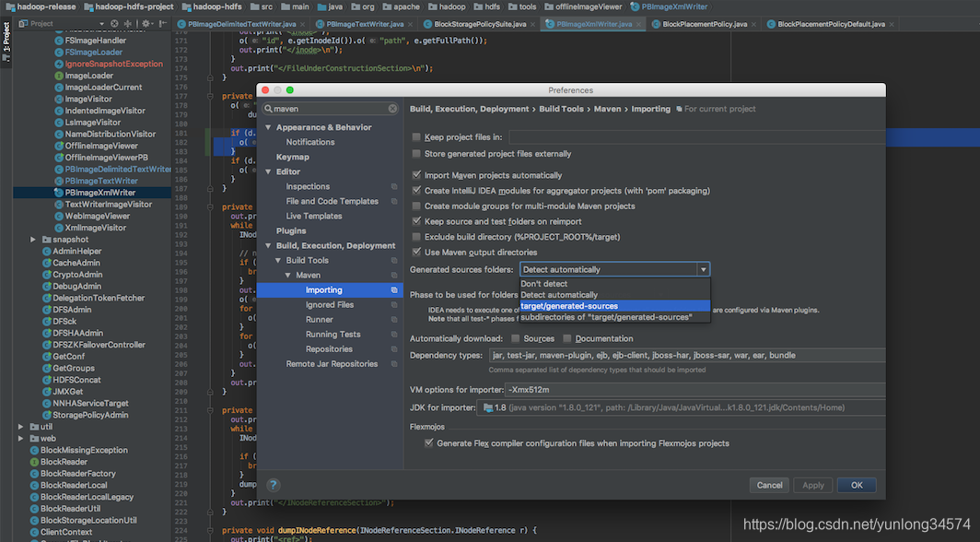The width and height of the screenshot is (980, 542).
Task: Click the hadoop-release folder icon in breadcrumb
Action: [10, 6]
